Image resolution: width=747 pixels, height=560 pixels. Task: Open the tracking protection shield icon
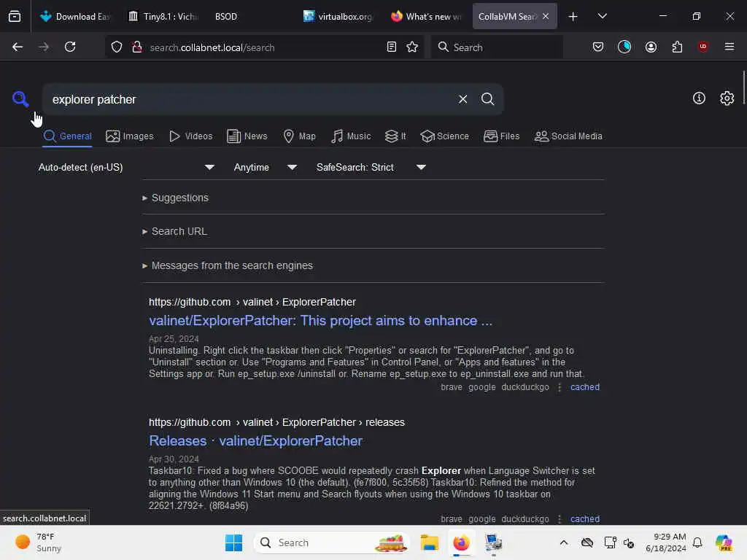117,47
